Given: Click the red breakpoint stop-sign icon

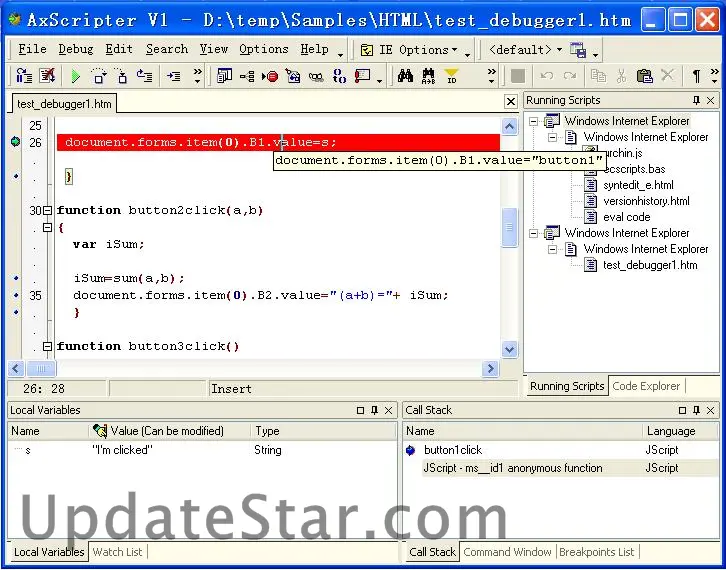Looking at the screenshot, I should coord(270,76).
